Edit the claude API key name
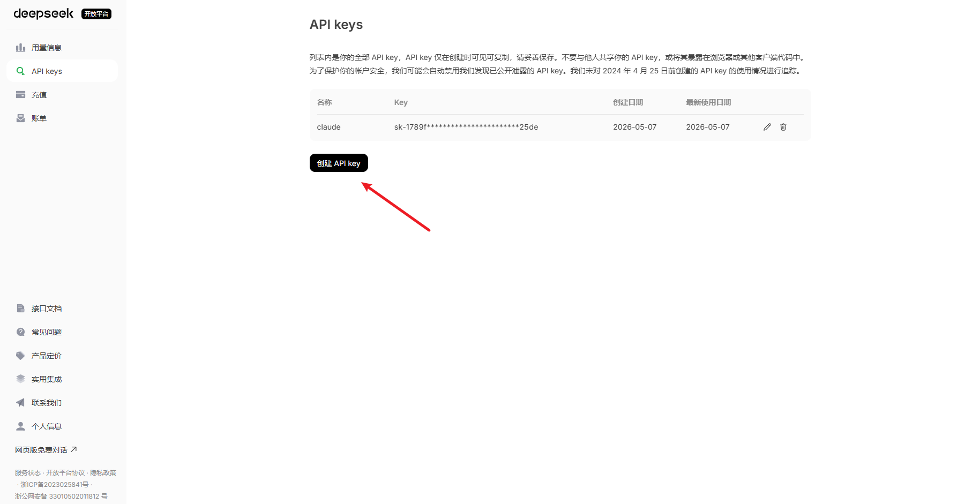The image size is (980, 504). [767, 127]
